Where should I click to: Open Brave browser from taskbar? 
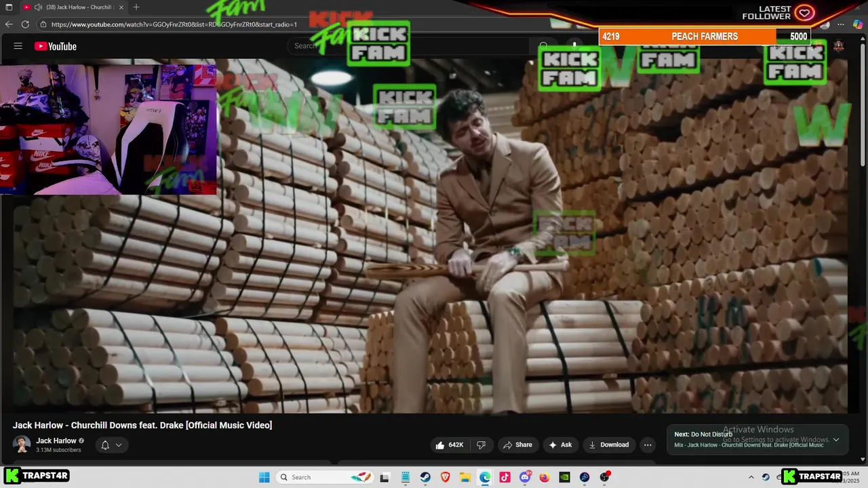[446, 477]
